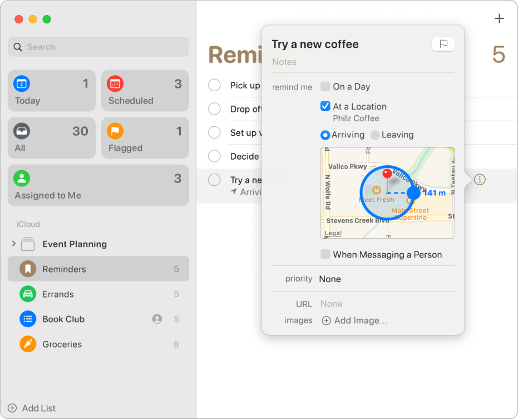518x420 pixels.
Task: Click the Add List plus icon
Action: (12, 408)
